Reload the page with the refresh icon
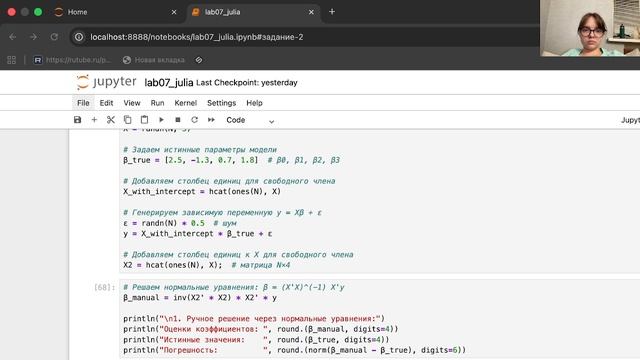Screen dimensions: 640x360 (x=54, y=37)
